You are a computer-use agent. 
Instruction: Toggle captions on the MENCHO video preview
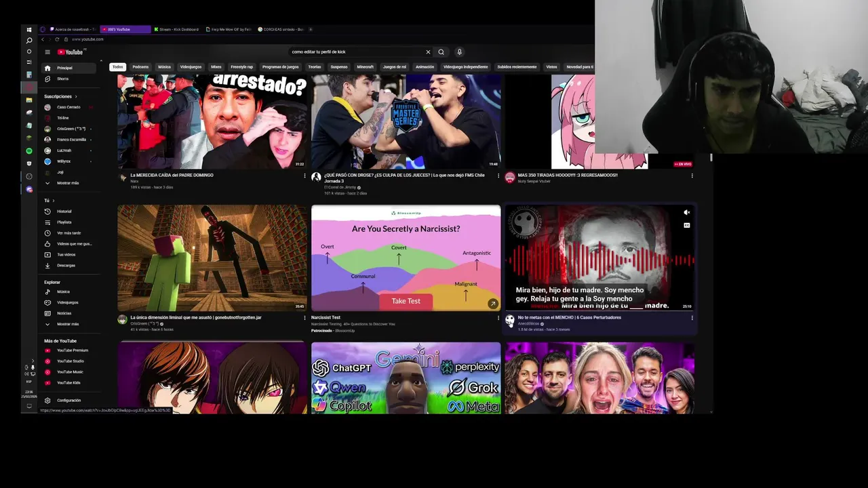tap(686, 225)
